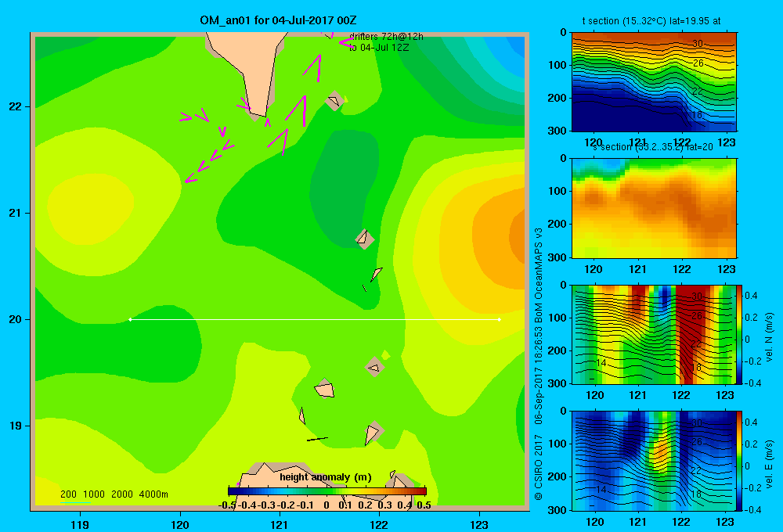Click the '30' contour label in temperature section
783x532 pixels.
[x=698, y=43]
